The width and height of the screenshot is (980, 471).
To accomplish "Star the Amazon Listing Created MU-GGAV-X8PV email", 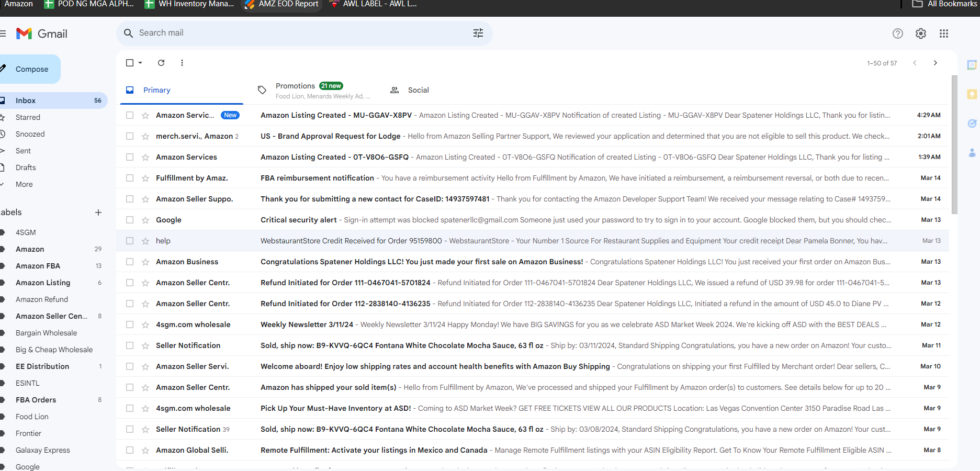I will pos(145,115).
